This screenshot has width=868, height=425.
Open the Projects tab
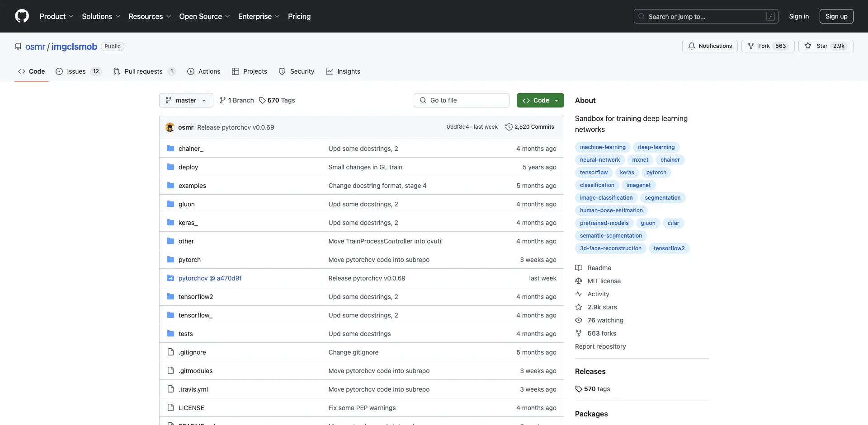[x=249, y=71]
